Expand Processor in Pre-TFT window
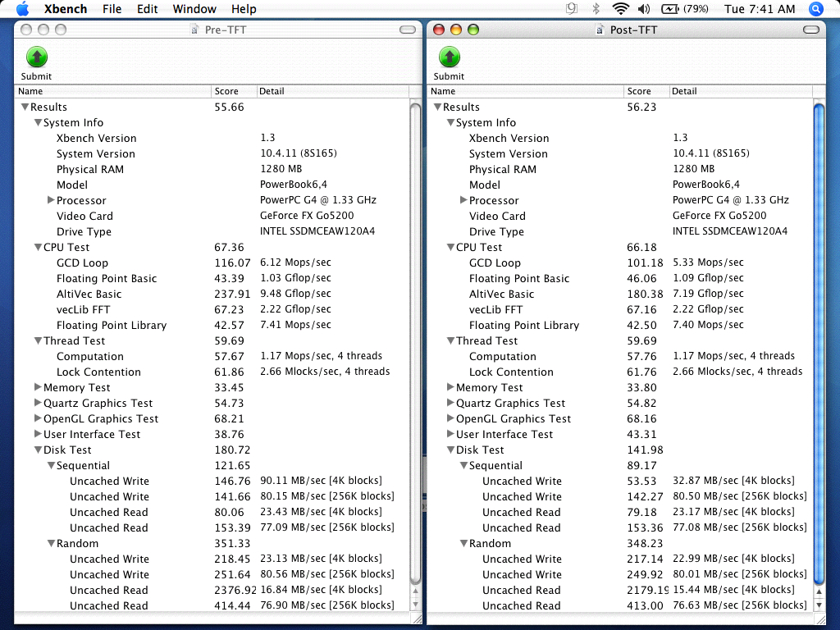Image resolution: width=840 pixels, height=630 pixels. pos(51,200)
